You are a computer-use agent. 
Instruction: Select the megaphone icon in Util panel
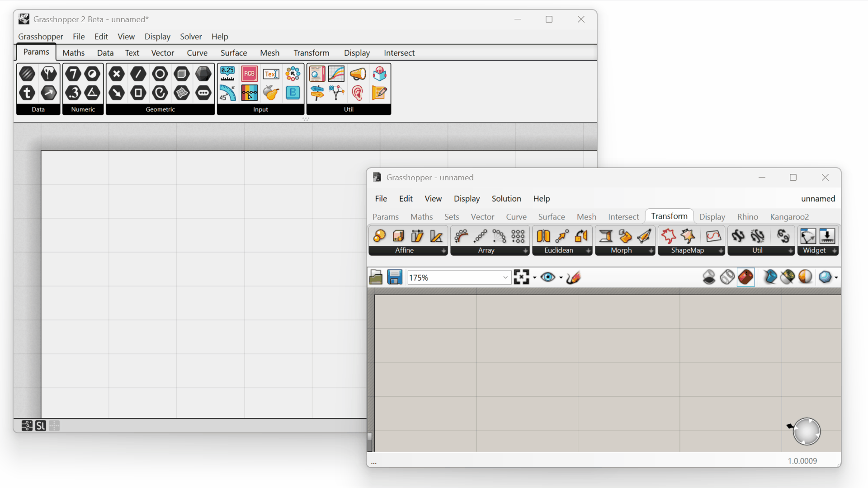[x=358, y=74]
